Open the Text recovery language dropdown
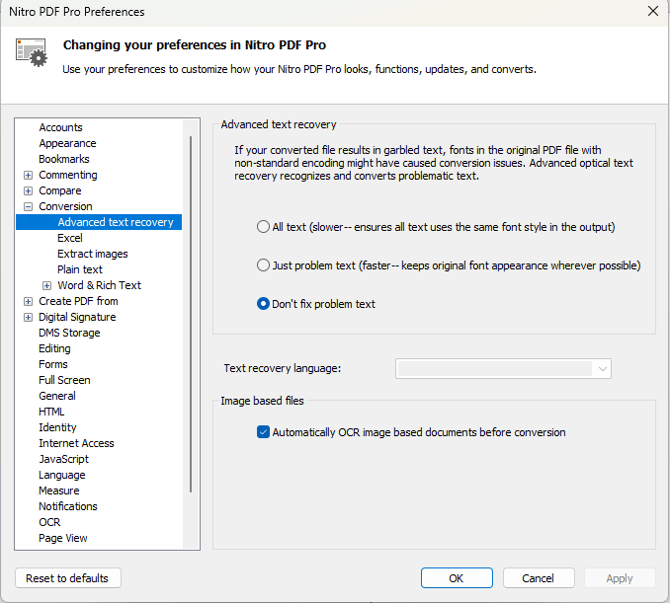The height and width of the screenshot is (603, 670). click(x=503, y=368)
